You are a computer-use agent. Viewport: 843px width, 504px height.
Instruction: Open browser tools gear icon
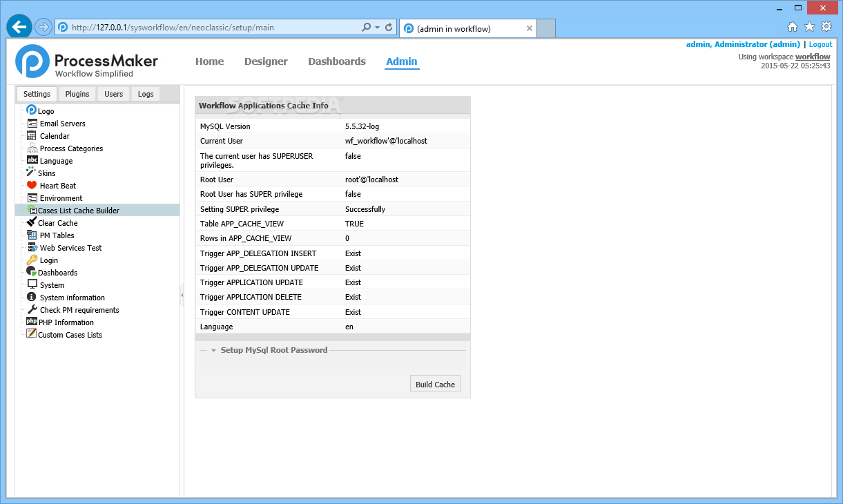[x=826, y=27]
